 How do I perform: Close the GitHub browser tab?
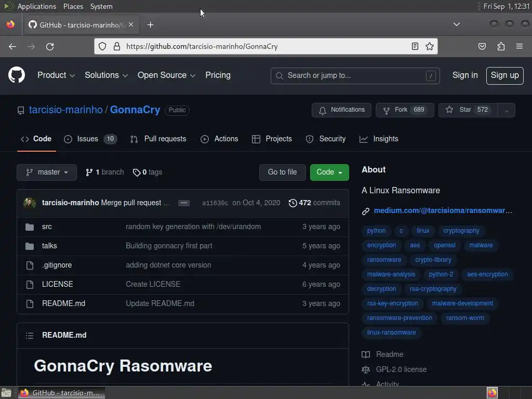[131, 24]
